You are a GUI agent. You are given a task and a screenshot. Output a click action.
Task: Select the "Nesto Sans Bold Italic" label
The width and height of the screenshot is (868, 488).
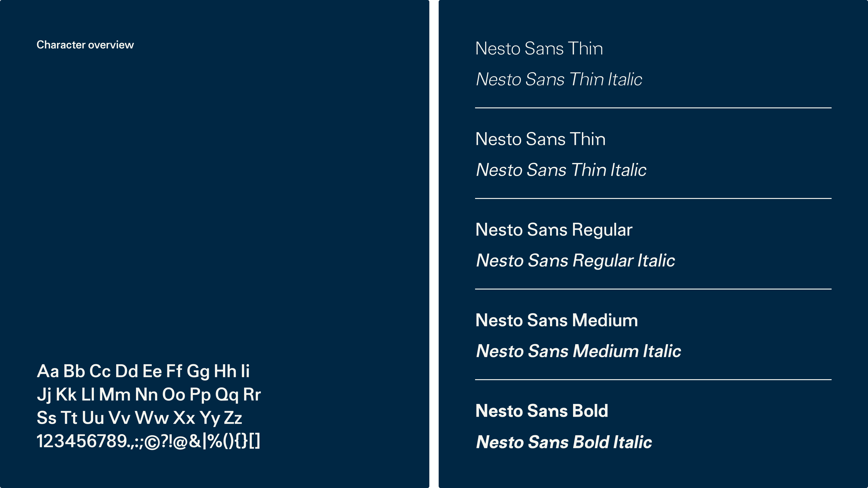click(564, 442)
